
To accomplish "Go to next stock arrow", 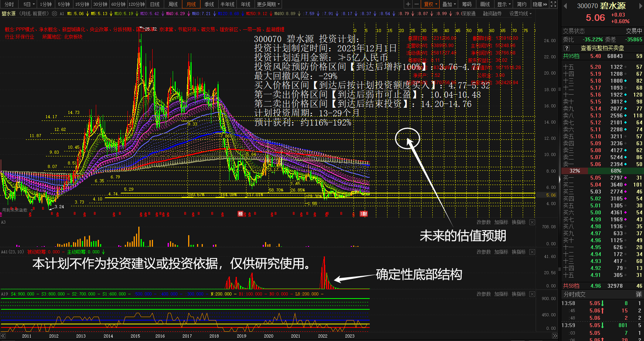I will tap(640, 6).
